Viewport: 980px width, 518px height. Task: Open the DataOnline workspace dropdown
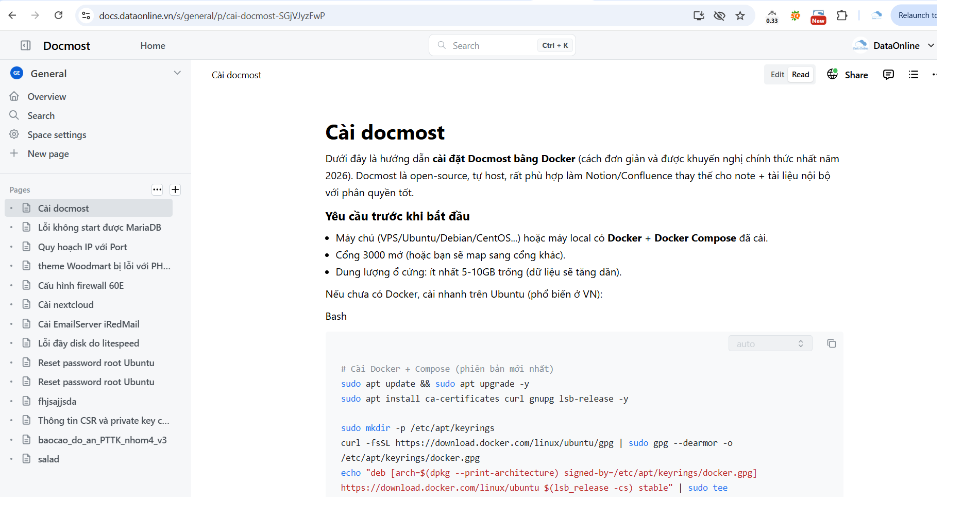point(894,45)
